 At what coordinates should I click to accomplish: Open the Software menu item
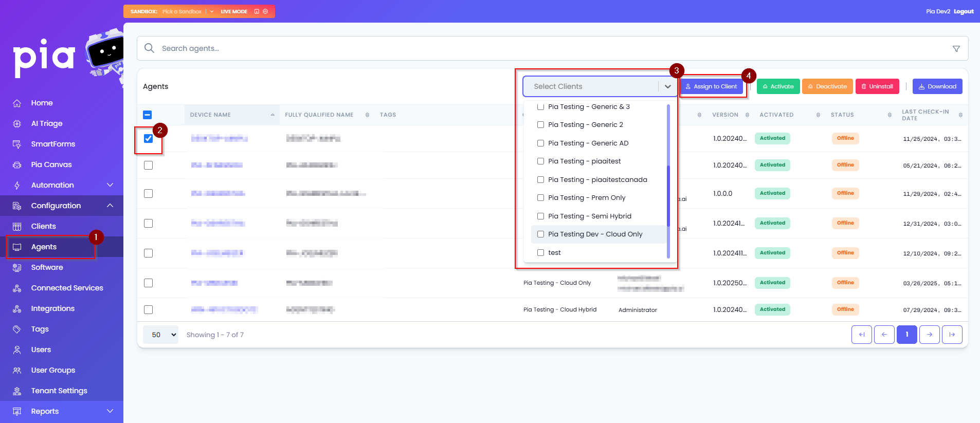[47, 267]
